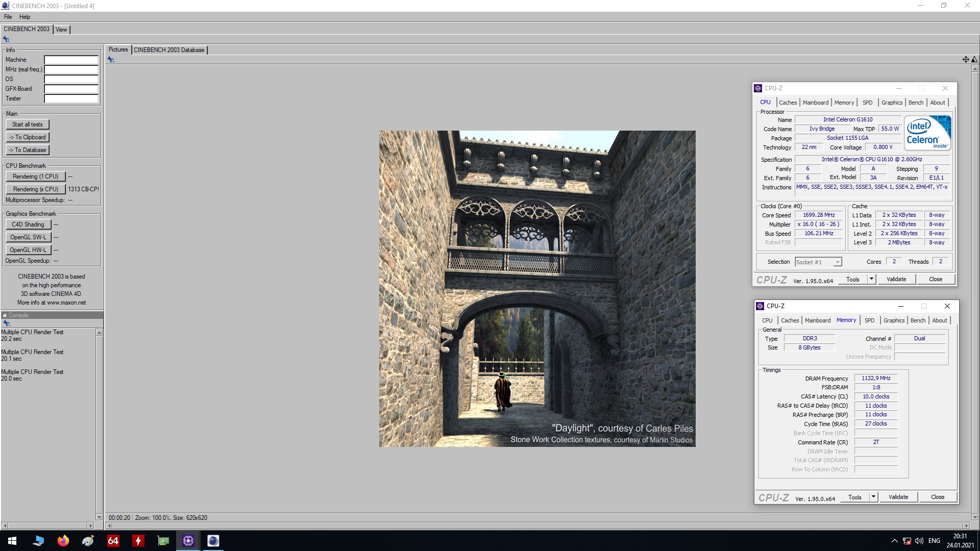
Task: Click the Console panel header icon
Action: pos(5,315)
